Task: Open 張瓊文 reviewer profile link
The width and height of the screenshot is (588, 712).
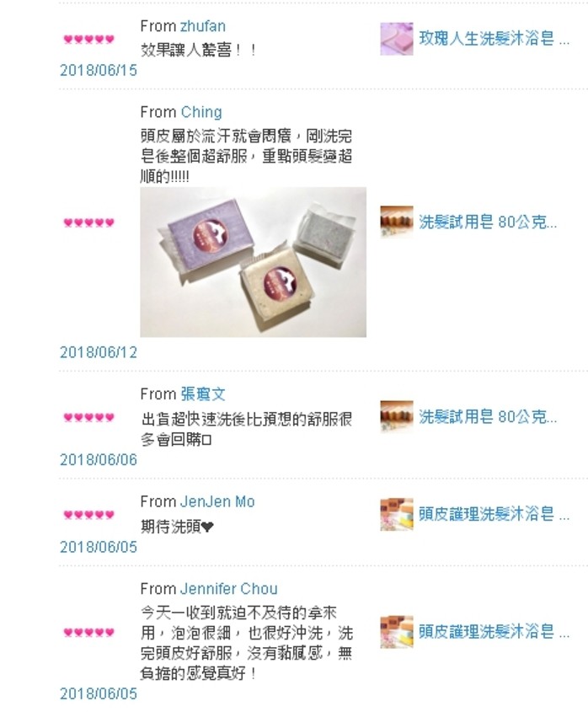Action: pyautogui.click(x=203, y=393)
